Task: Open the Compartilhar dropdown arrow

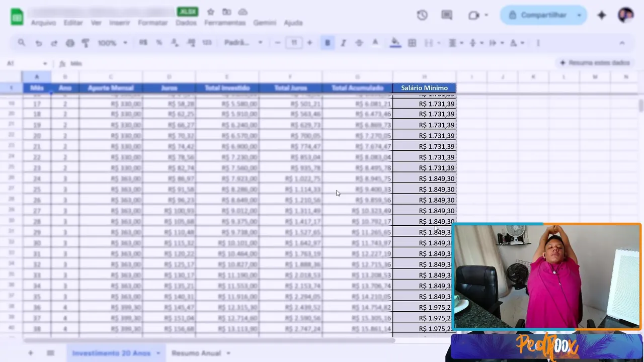Action: coord(579,15)
